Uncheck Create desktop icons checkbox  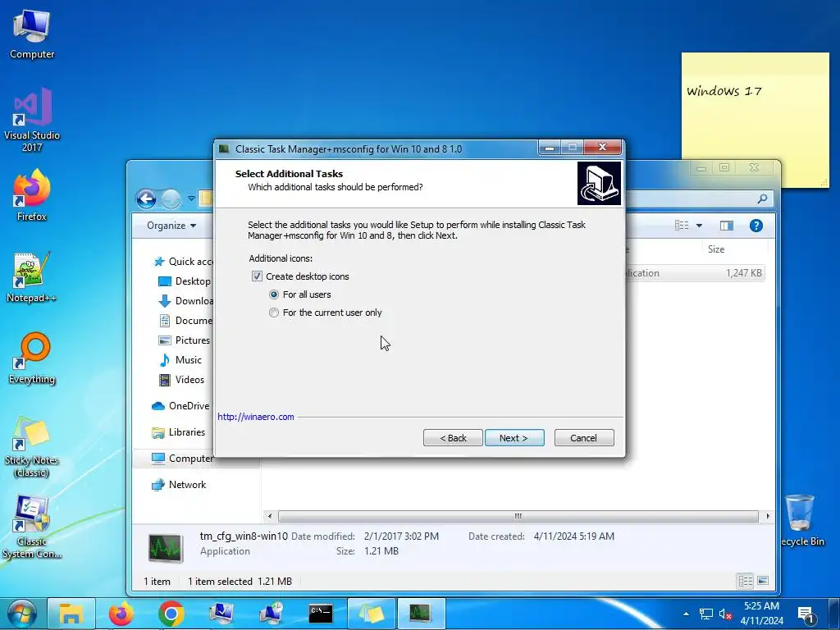257,276
